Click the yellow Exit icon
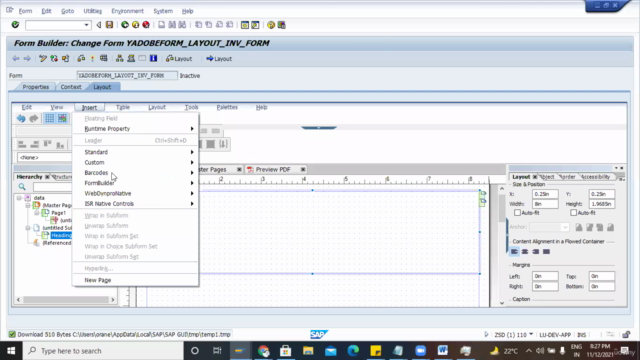 click(x=136, y=25)
